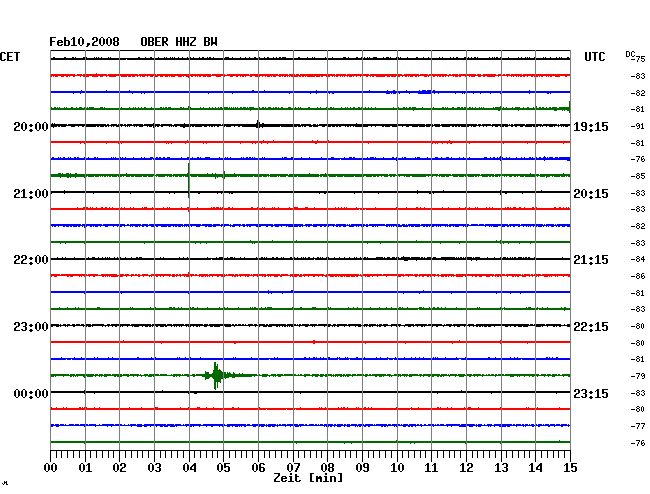Viewport: 650px width, 494px height.
Task: Click the 19:15 UTC time label
Action: tap(591, 126)
